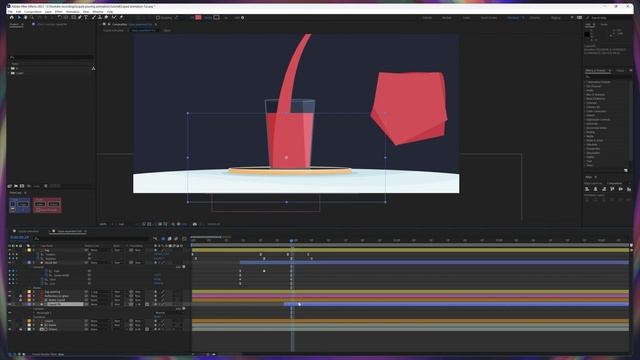Open the Layer menu
Viewport: 640px width, 360px height.
pos(48,12)
